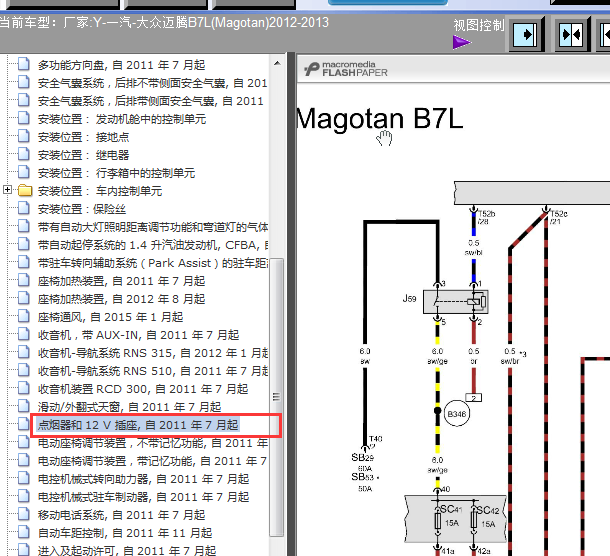Image resolution: width=610 pixels, height=556 pixels.
Task: Open 收音机-导航系统 RNS 315 item
Action: (152, 353)
